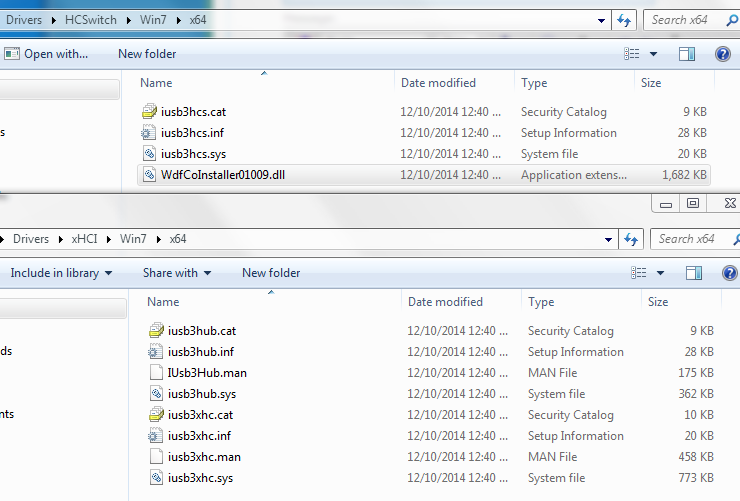Open help in the HCSwitch window
The height and width of the screenshot is (501, 740).
(723, 54)
